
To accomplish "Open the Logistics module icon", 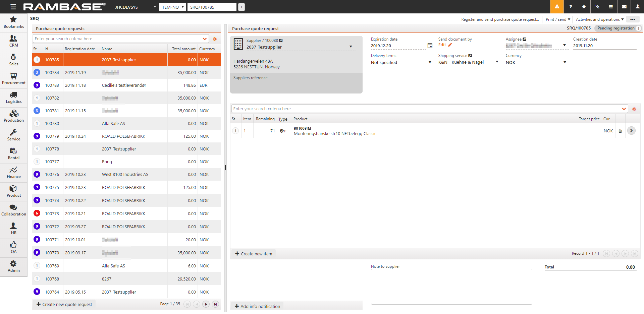I will pos(13,98).
